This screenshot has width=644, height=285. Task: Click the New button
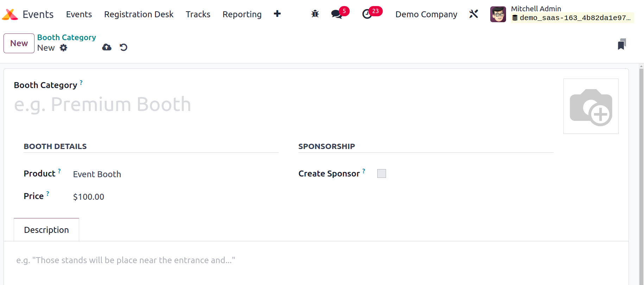[x=19, y=43]
